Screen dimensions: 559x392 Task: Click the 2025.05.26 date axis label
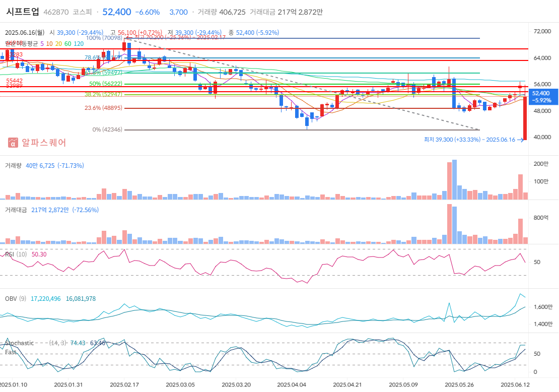[459, 385]
